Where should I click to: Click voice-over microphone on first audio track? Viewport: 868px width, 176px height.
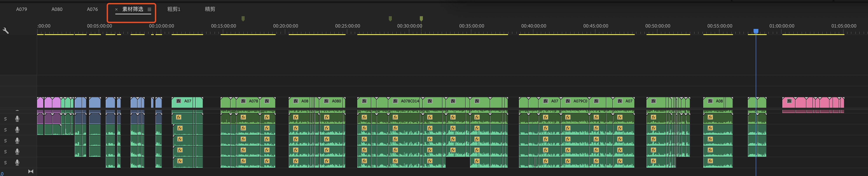tap(17, 119)
